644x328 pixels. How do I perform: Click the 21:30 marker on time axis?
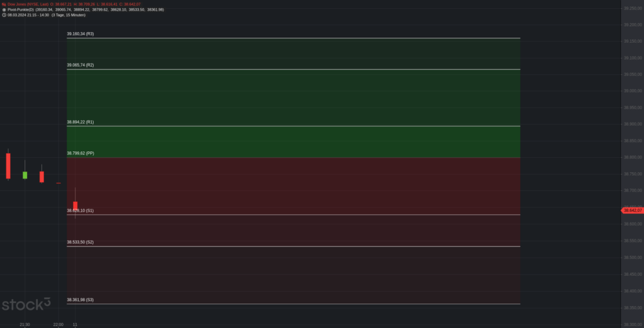[x=25, y=325]
